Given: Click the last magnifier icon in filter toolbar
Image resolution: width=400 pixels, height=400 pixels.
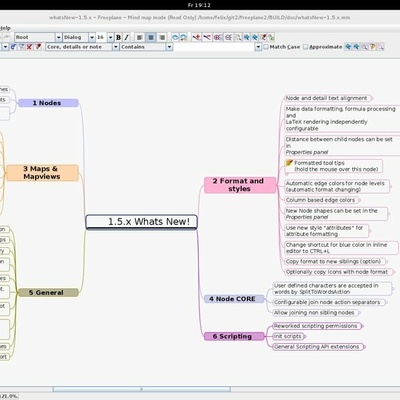Looking at the screenshot, I should tap(381, 47).
